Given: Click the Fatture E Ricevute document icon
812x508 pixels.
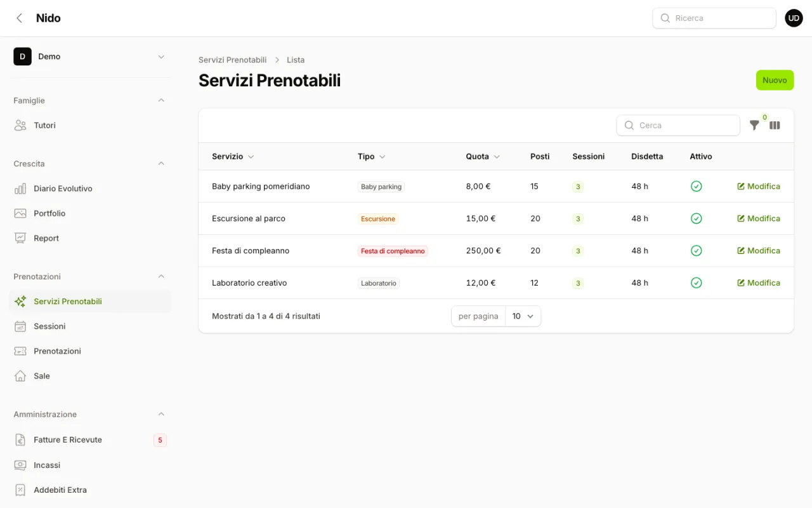Looking at the screenshot, I should point(20,439).
